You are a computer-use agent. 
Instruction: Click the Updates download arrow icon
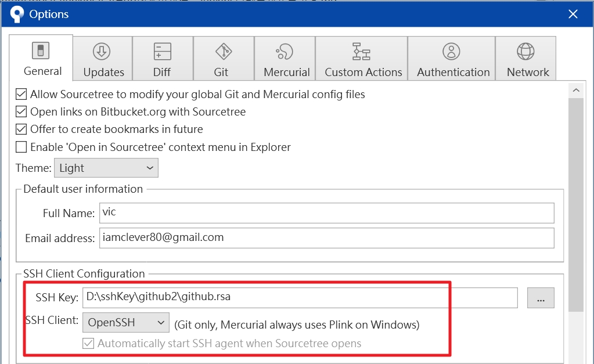pyautogui.click(x=102, y=52)
